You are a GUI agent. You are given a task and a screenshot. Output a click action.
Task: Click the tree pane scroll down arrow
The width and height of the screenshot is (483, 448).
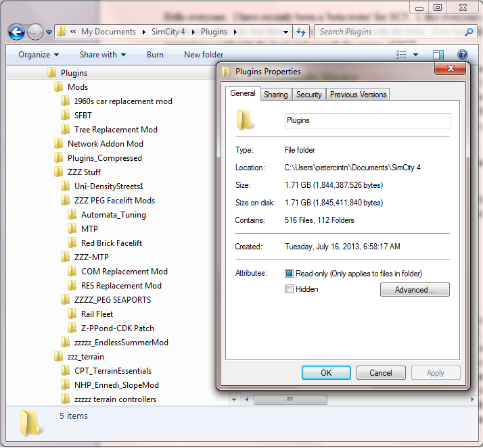click(234, 400)
